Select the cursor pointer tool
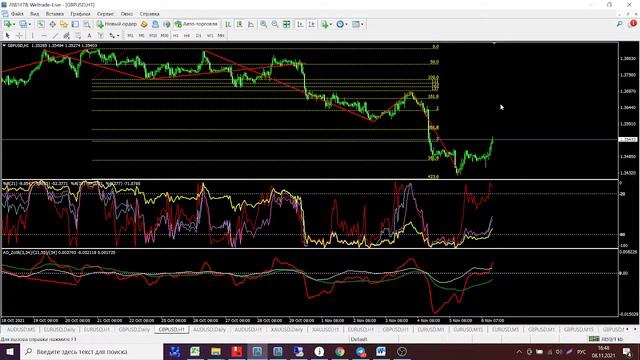Viewport: 640px width, 360px height. click(x=7, y=36)
